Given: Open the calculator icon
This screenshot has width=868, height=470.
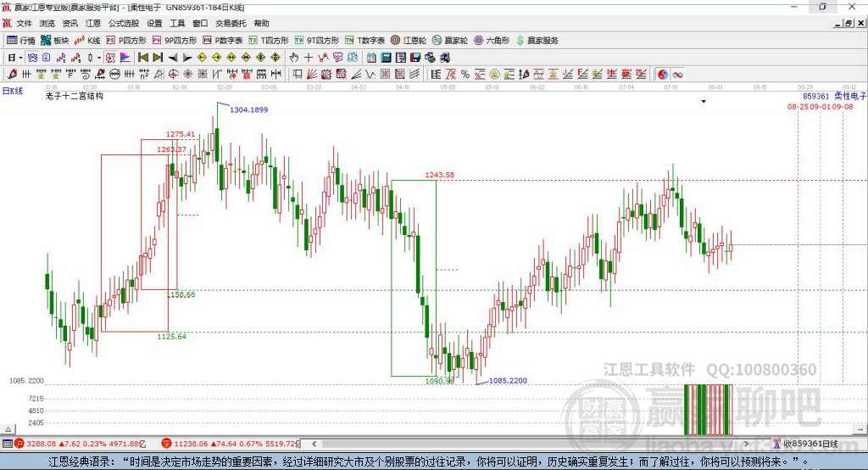Looking at the screenshot, I should click(387, 58).
